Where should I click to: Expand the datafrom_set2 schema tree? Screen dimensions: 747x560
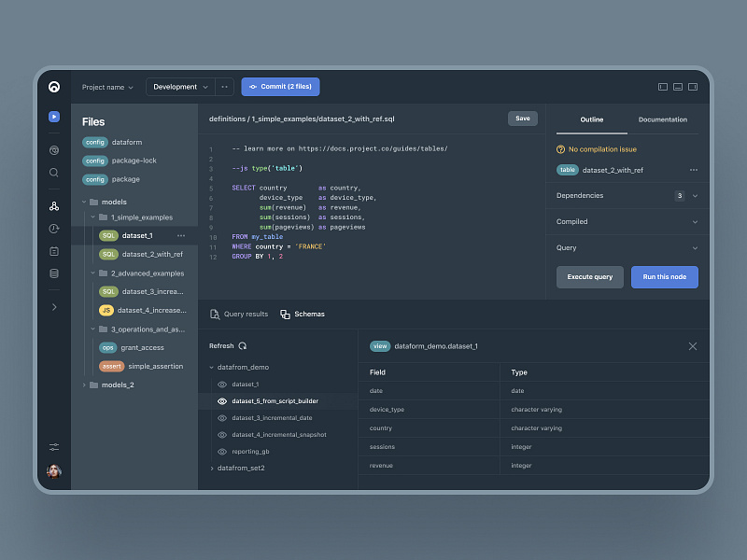click(210, 468)
